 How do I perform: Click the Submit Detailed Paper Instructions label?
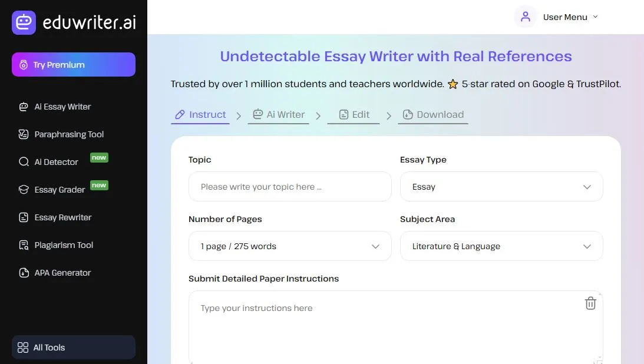pyautogui.click(x=264, y=279)
